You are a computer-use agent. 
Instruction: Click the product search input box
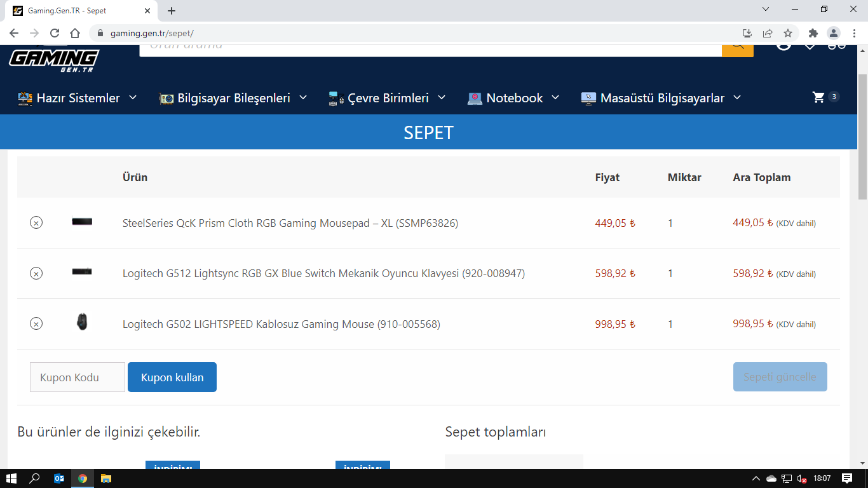coord(431,50)
